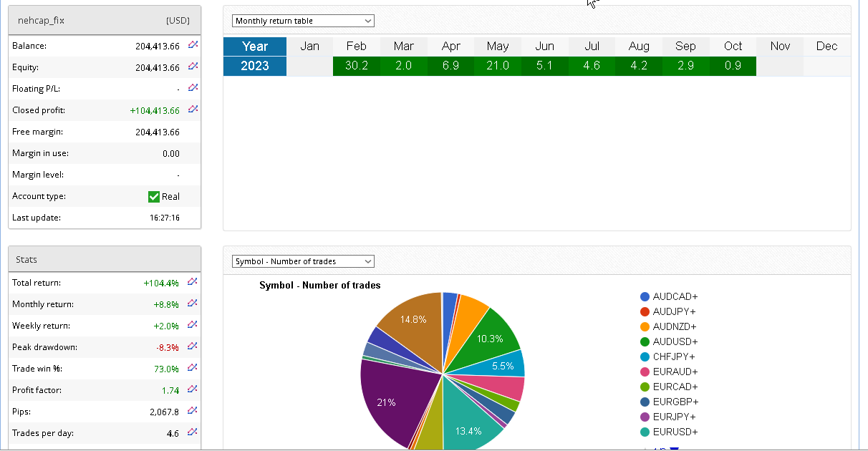Click the Feb 30.2 return cell
868x451 pixels.
[x=357, y=66]
